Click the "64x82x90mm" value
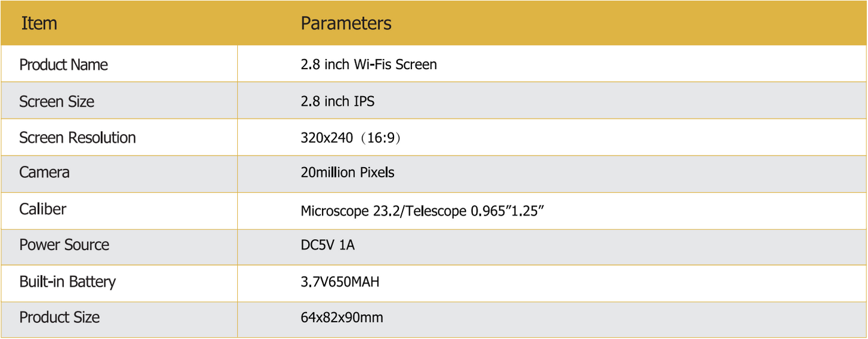Screen dimensions: 868x339 (341, 317)
